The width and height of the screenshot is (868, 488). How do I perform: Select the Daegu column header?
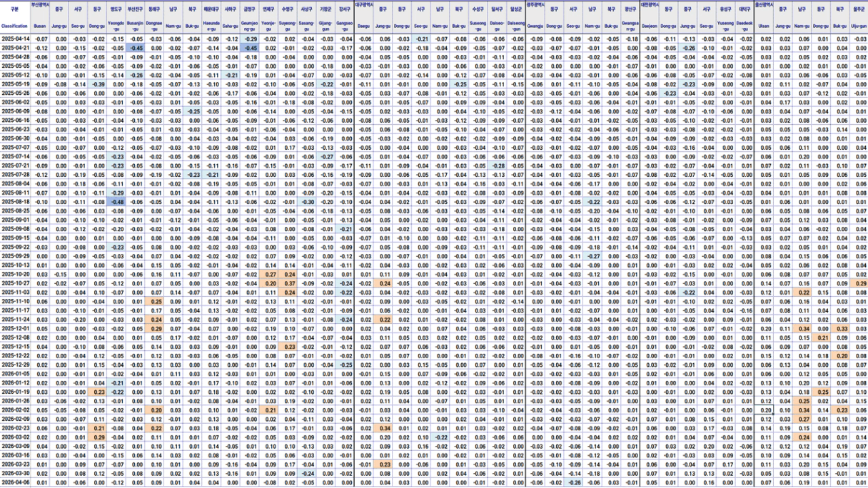click(363, 26)
